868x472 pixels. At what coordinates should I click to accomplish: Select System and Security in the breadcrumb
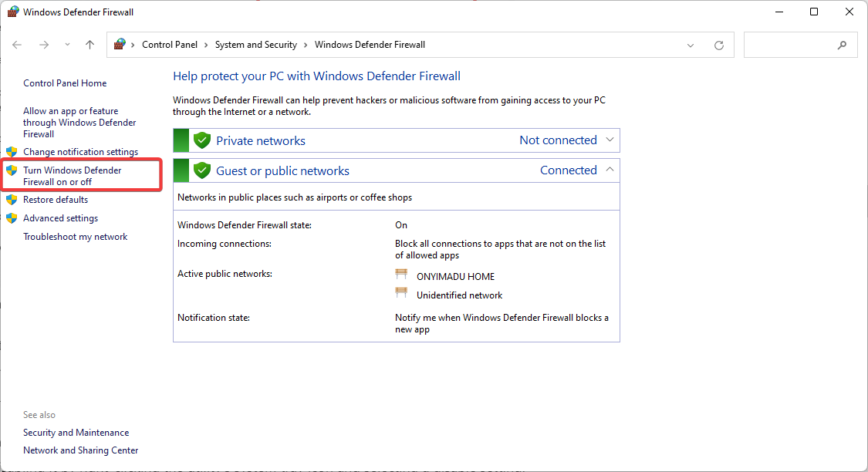(255, 45)
